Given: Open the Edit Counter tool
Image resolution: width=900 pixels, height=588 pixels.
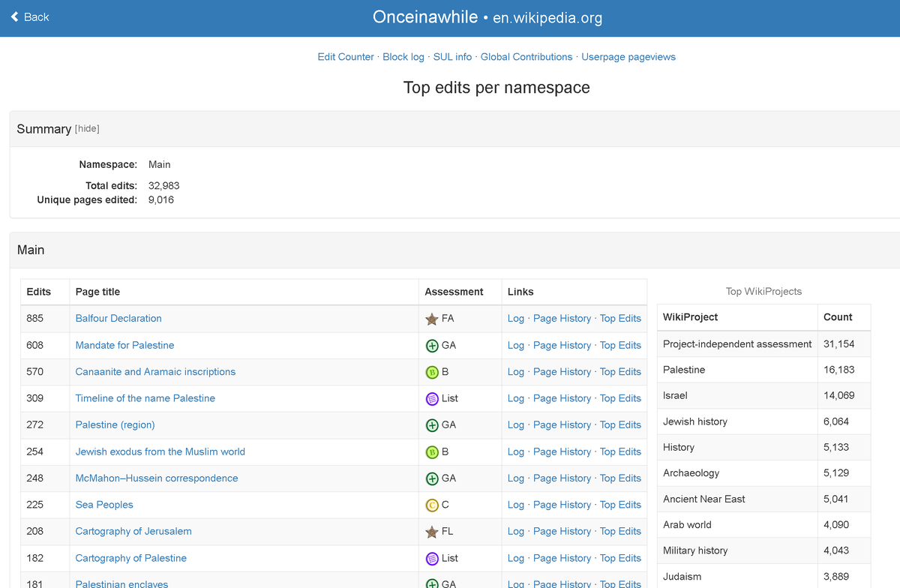Looking at the screenshot, I should [346, 57].
